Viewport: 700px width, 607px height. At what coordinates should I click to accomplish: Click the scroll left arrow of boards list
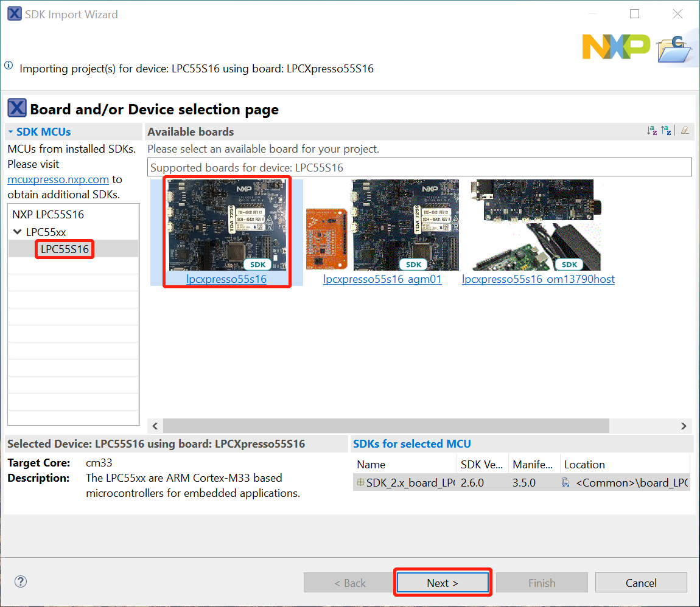coord(155,426)
